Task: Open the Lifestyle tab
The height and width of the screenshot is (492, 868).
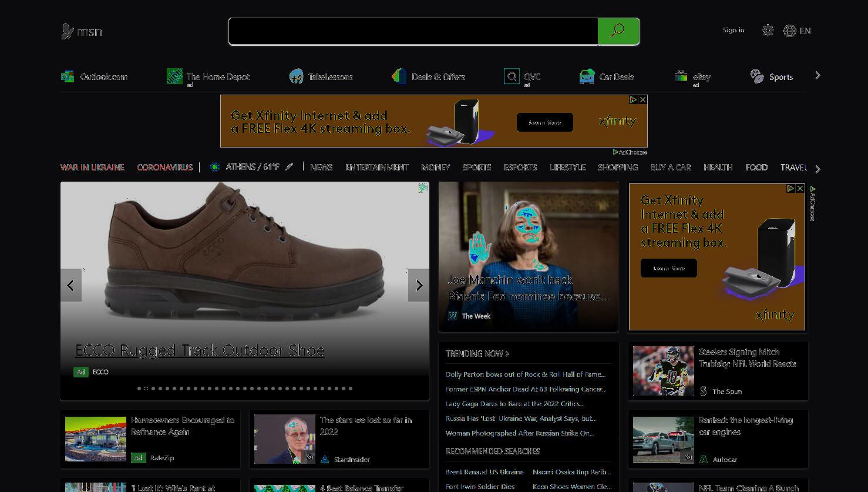Action: coord(567,167)
